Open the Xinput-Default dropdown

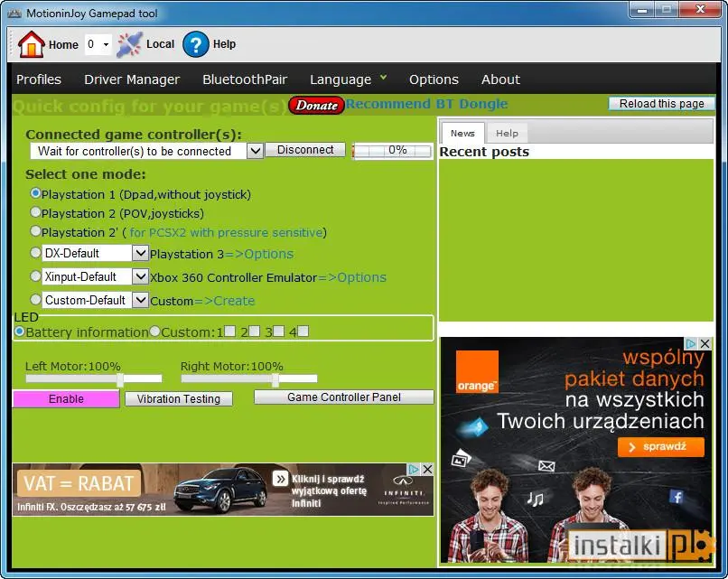140,277
